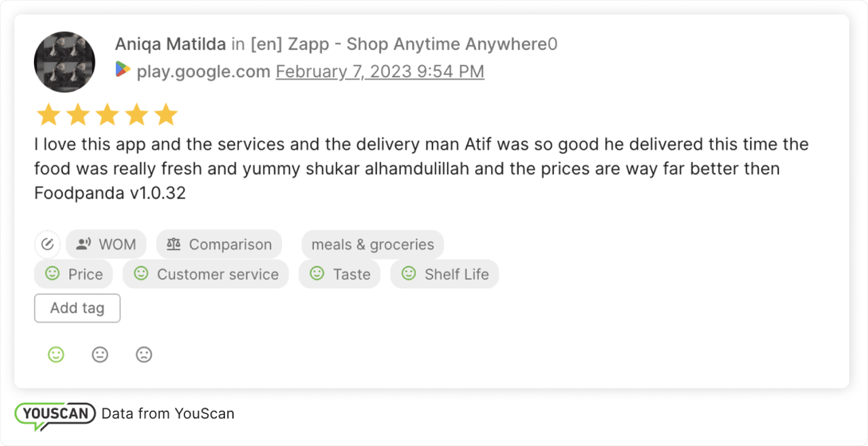Viewport: 868px width, 446px height.
Task: Click Aniqa Matilda's author name
Action: 170,43
